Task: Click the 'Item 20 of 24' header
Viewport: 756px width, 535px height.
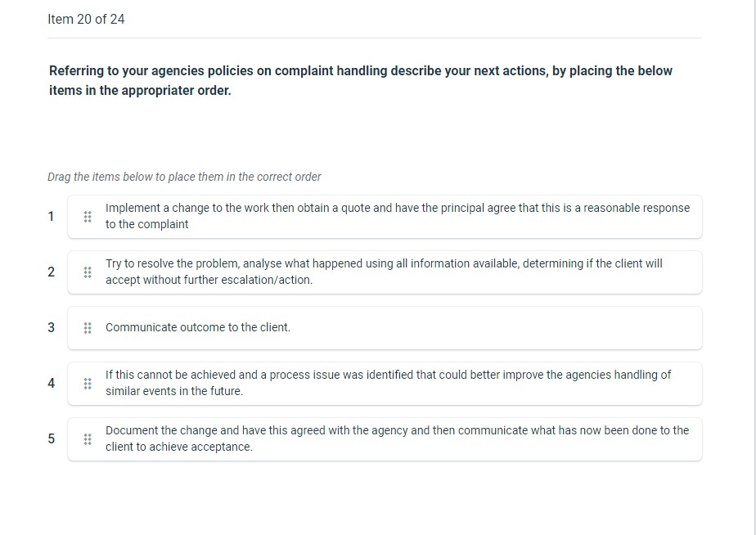Action: 86,19
